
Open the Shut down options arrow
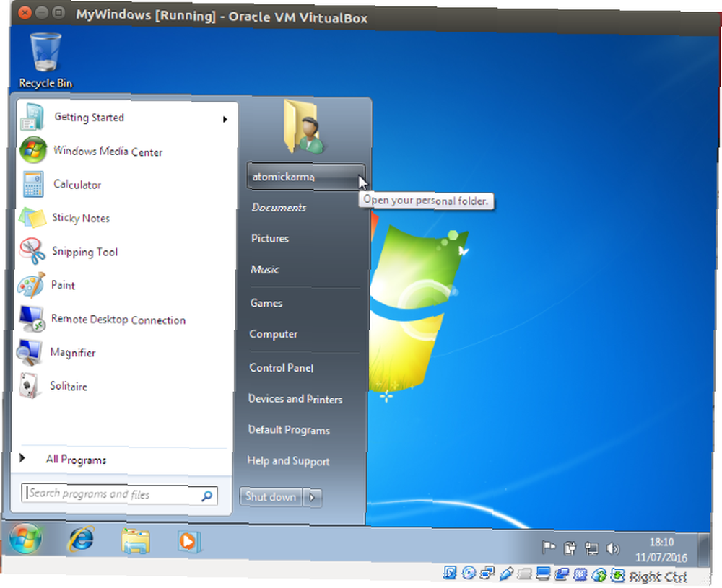pyautogui.click(x=312, y=497)
